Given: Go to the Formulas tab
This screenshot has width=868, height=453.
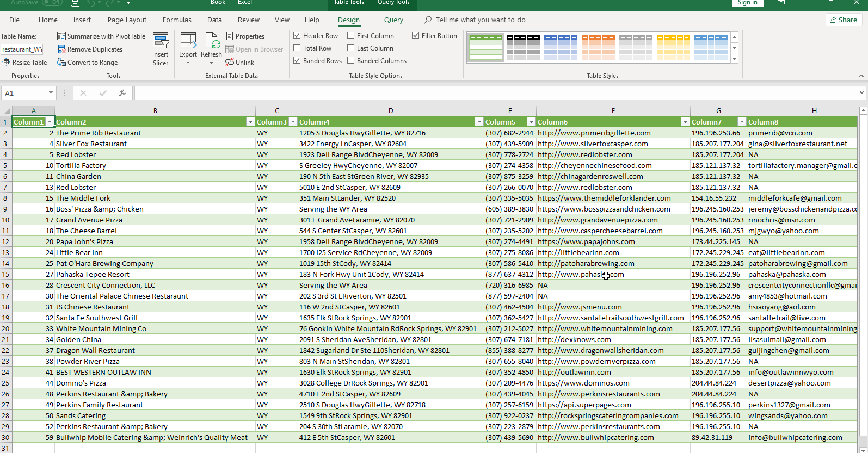Looking at the screenshot, I should click(x=177, y=20).
